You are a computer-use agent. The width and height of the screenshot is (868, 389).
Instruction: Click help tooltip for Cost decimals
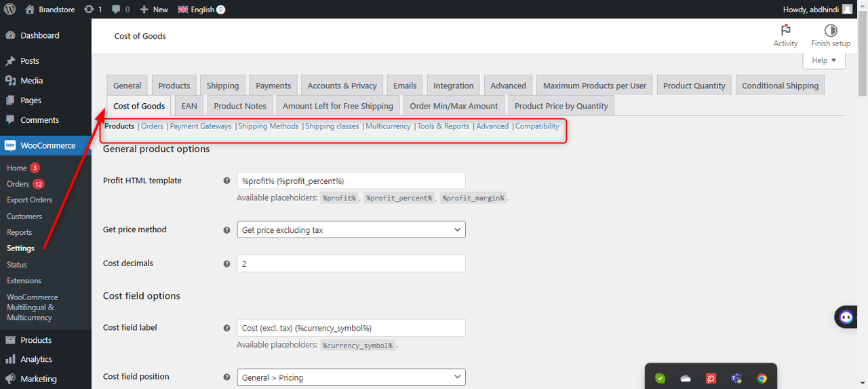coord(226,263)
